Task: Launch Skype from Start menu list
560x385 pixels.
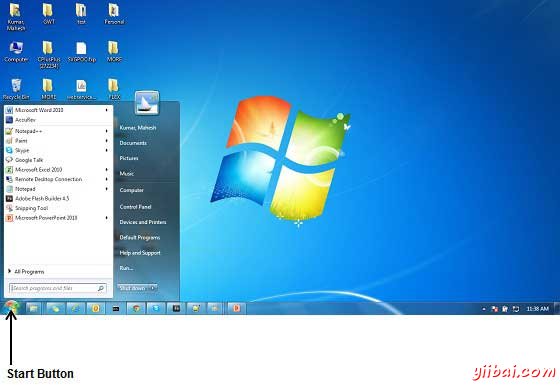Action: tap(58, 150)
